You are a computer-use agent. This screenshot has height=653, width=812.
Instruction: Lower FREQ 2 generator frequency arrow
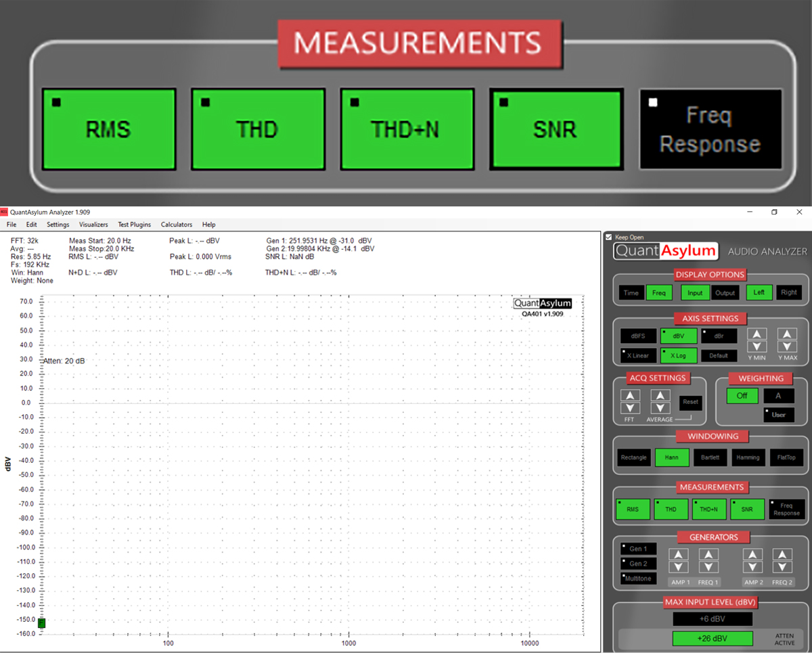(x=782, y=567)
